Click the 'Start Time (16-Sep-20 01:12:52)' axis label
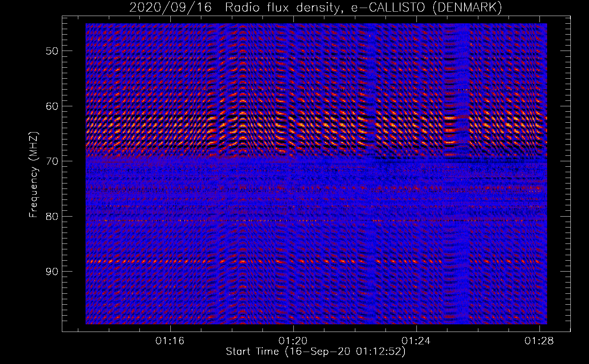Image resolution: width=589 pixels, height=364 pixels. pos(316,352)
